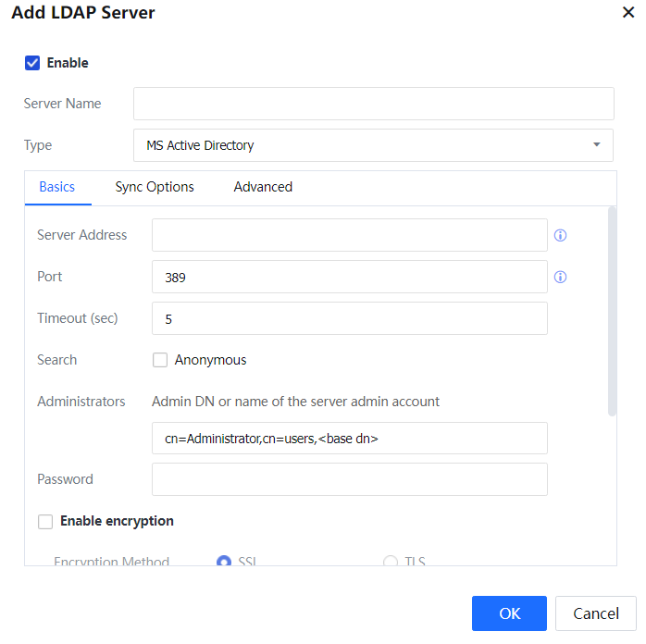Click the Port field info icon
Image resolution: width=646 pixels, height=644 pixels.
(560, 277)
